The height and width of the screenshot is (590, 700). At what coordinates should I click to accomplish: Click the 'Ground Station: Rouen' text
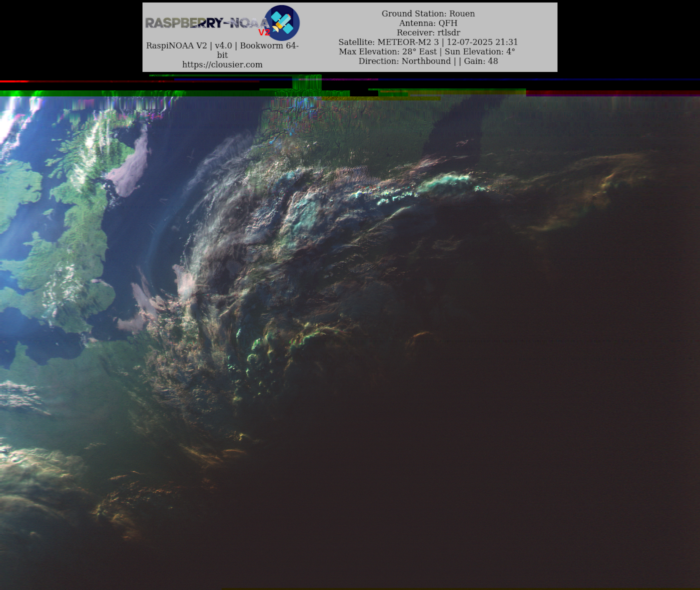pos(428,14)
